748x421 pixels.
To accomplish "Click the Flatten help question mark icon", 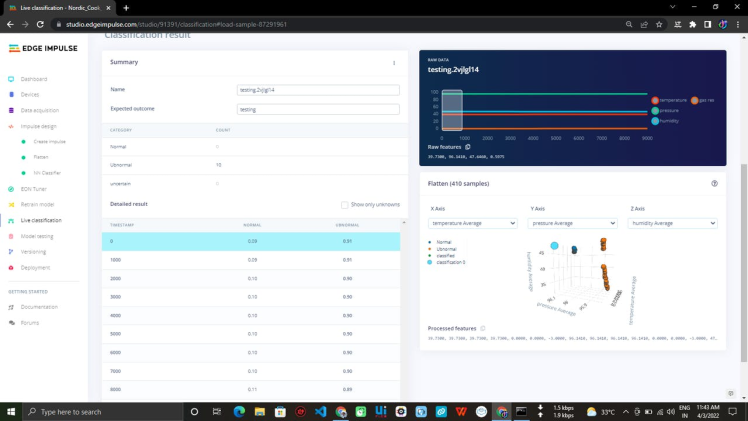I will pos(714,184).
